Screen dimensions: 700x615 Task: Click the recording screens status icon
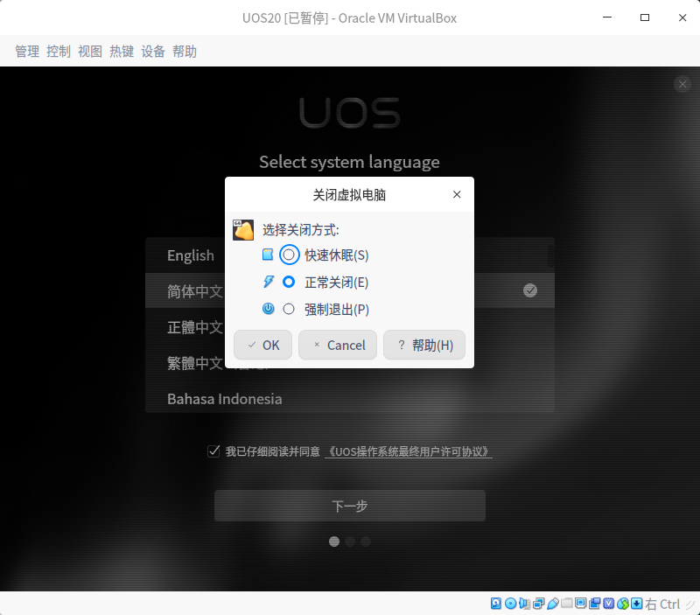coord(595,604)
